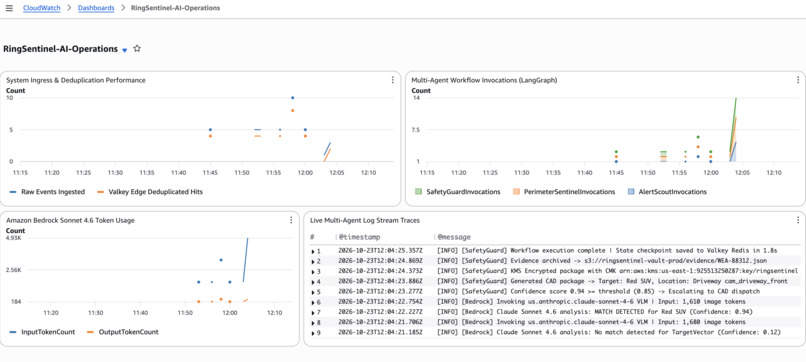Expand log row 1 details
Screen dimensions: 806x362
click(x=313, y=251)
